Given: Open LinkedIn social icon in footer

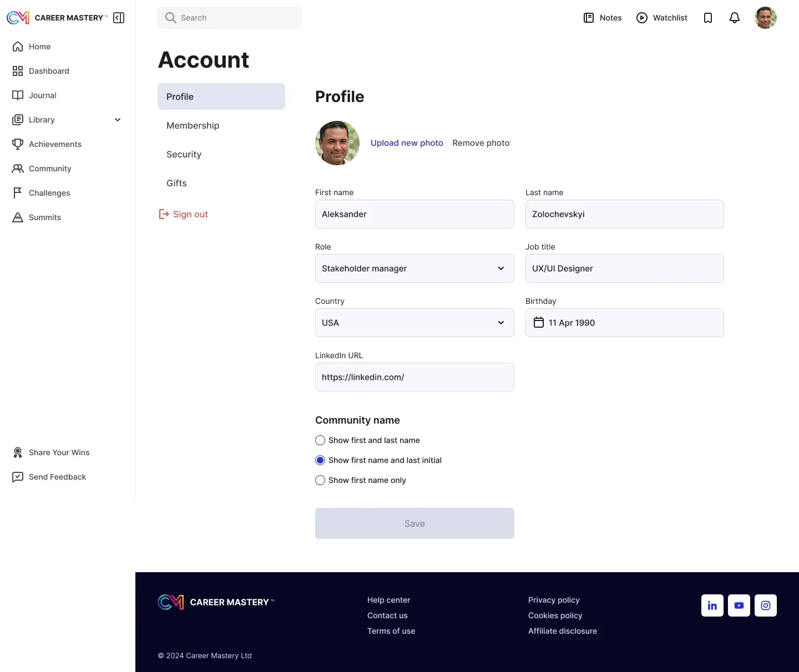Looking at the screenshot, I should pyautogui.click(x=712, y=605).
